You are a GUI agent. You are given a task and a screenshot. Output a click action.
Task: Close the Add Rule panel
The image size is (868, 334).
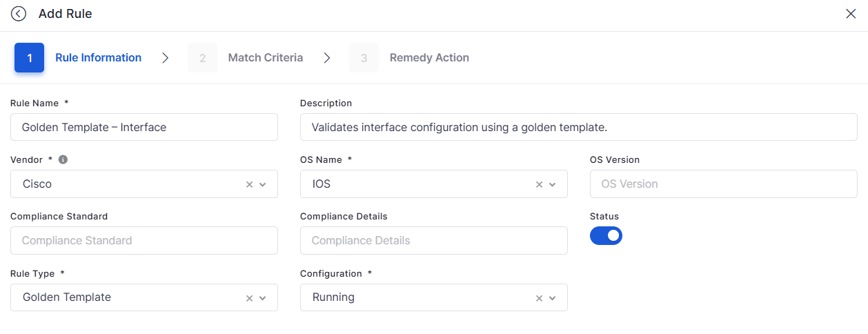[851, 14]
